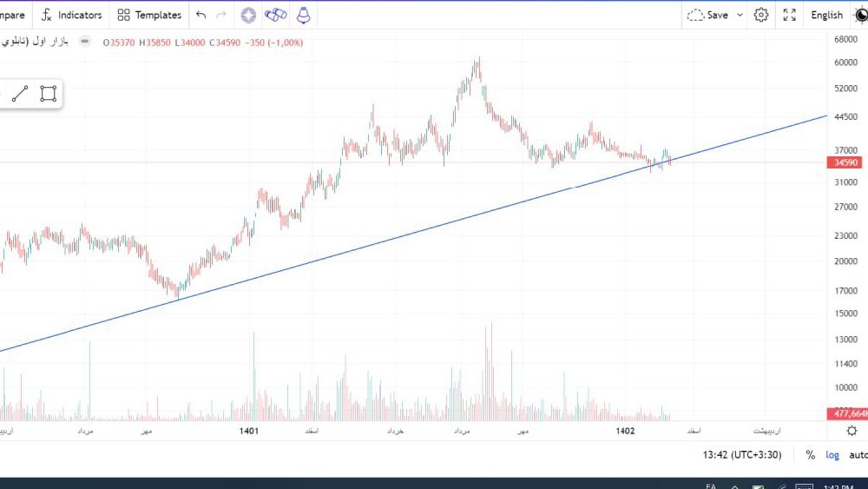Click the 17000 price axis label

click(845, 291)
